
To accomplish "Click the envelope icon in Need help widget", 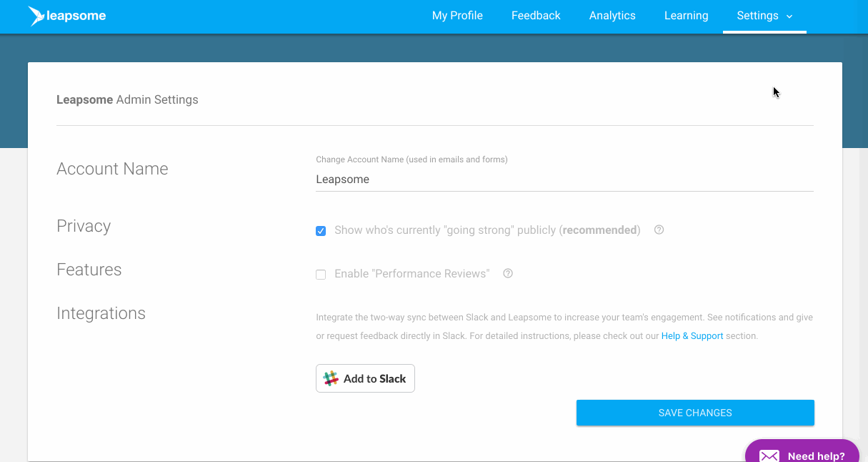I will pyautogui.click(x=769, y=456).
